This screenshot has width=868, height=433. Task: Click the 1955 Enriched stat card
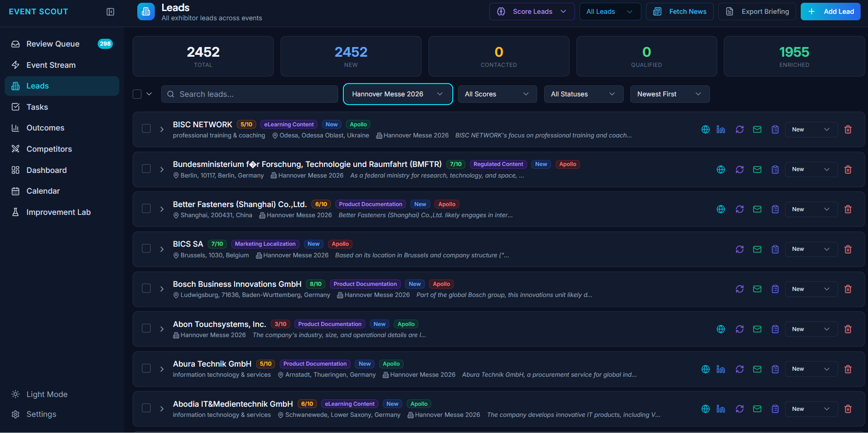pyautogui.click(x=794, y=56)
